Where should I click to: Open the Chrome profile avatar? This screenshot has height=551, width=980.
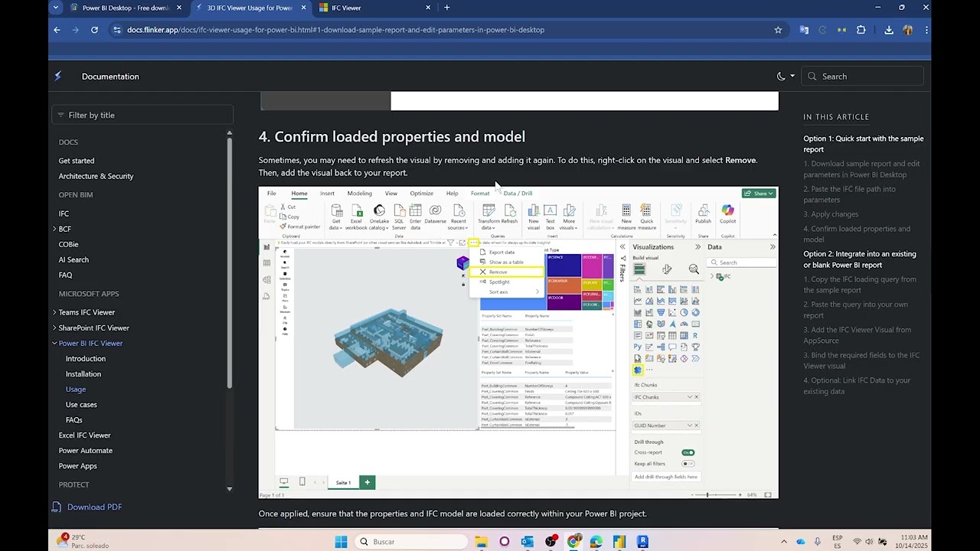point(908,30)
